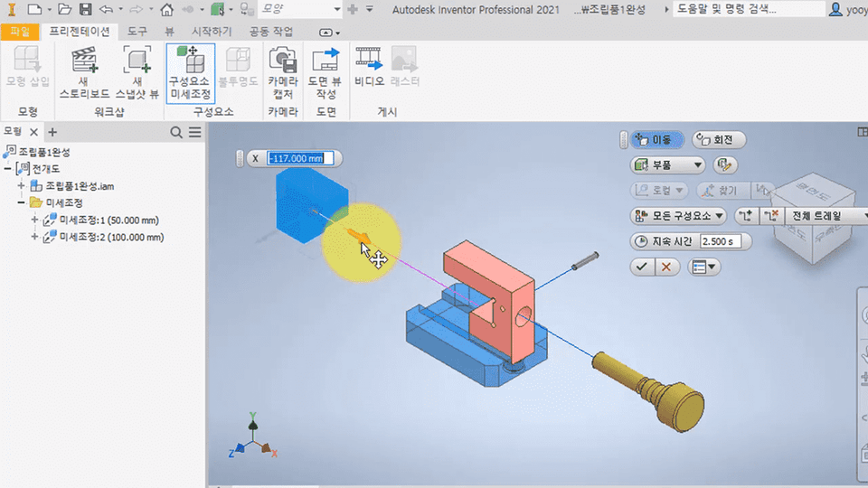The width and height of the screenshot is (868, 488).
Task: Open the File tab
Action: point(20,33)
